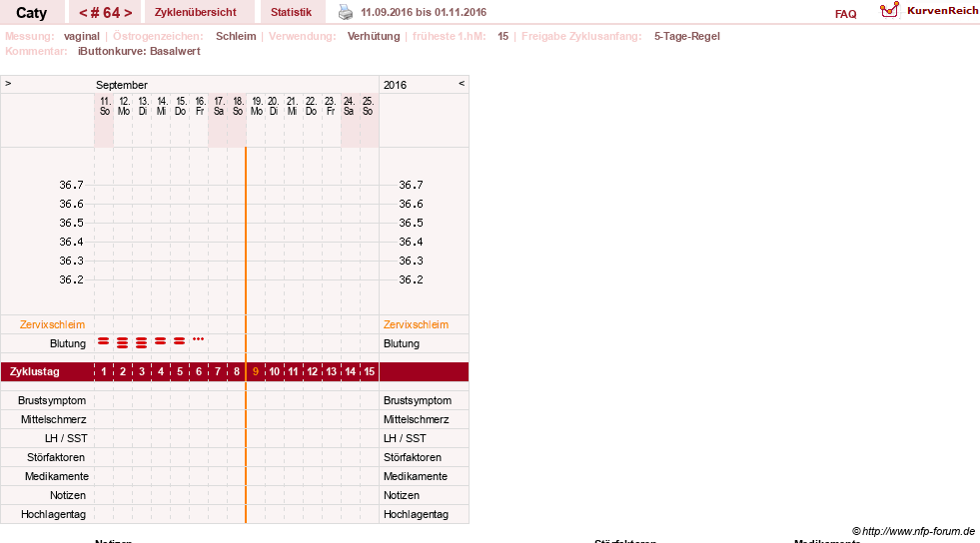Click the left 'LH / SST' row label
This screenshot has width=980, height=543.
pyautogui.click(x=66, y=438)
